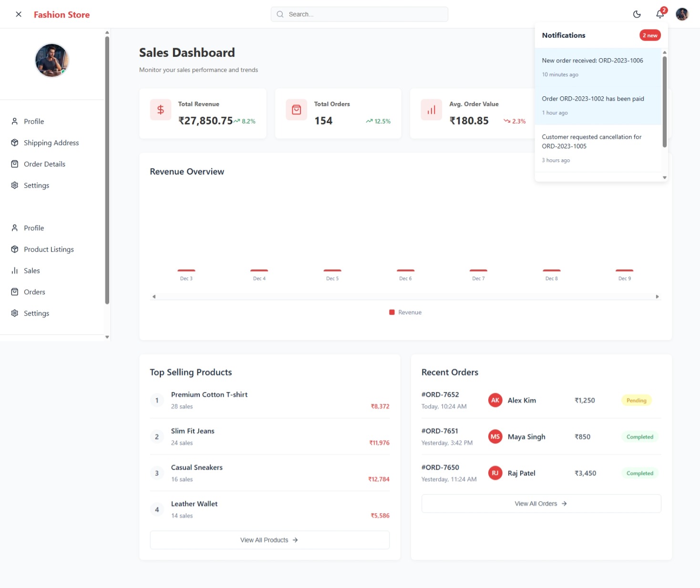Click the notifications bell icon
Screen dimensions: 700x588
pos(660,14)
